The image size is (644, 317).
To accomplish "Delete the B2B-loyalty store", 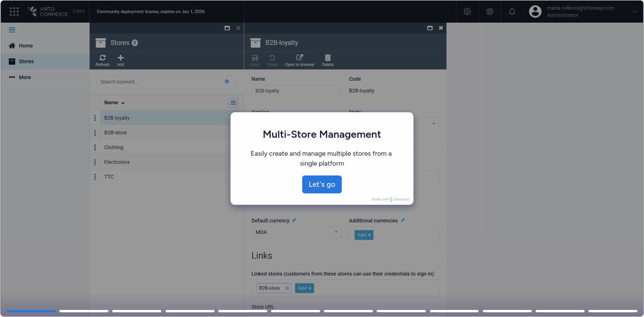I will 328,60.
